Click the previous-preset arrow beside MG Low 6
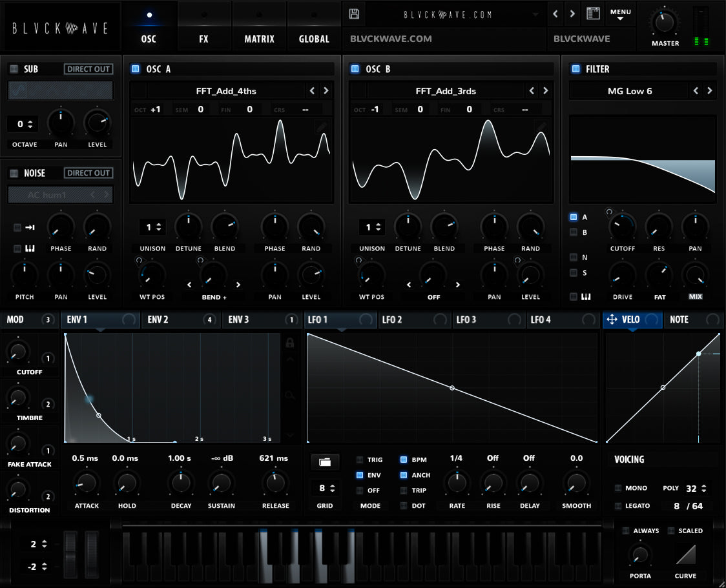Screen dimensions: 726x588 697,90
